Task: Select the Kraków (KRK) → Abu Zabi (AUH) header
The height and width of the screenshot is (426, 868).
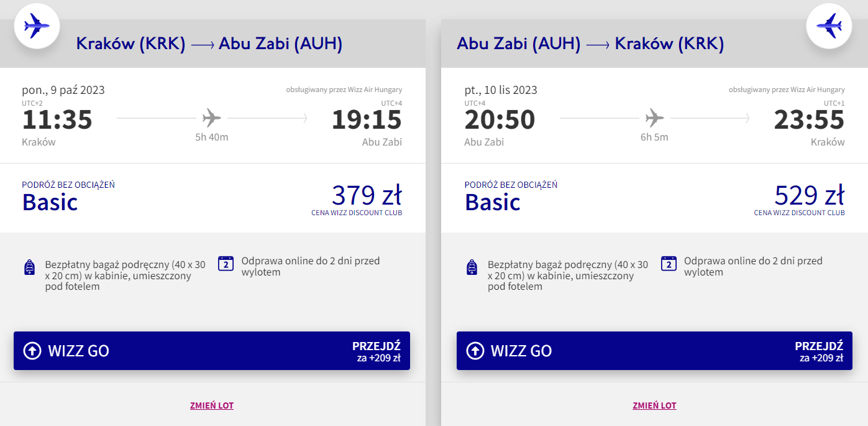Action: (209, 44)
